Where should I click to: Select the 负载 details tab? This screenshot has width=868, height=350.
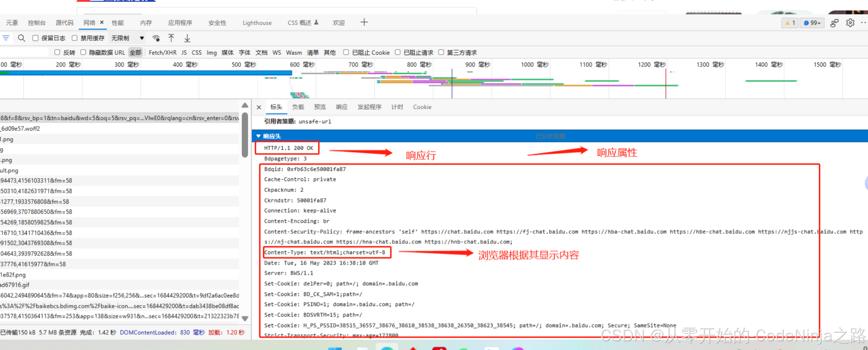coord(298,107)
